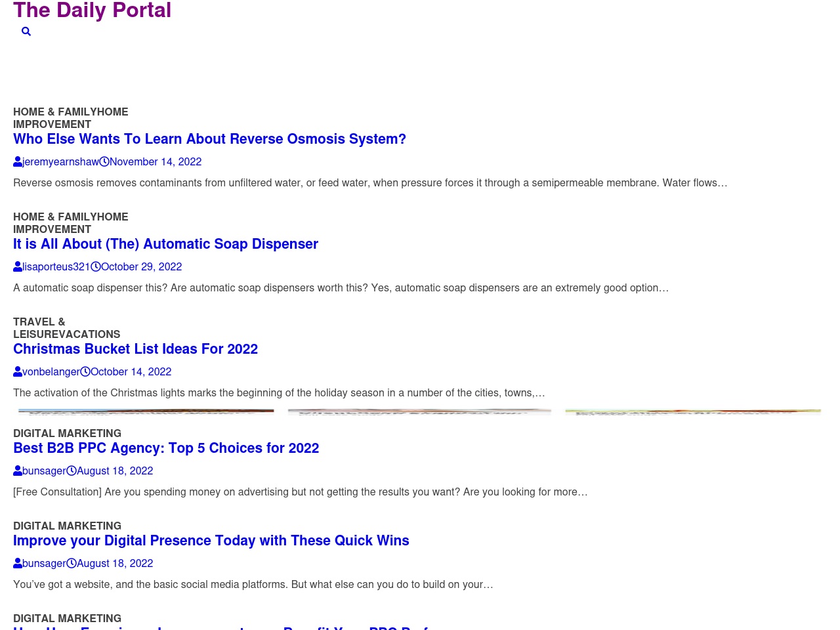This screenshot has width=840, height=630.
Task: Click clock icon beside October 14, 2022
Action: (85, 371)
